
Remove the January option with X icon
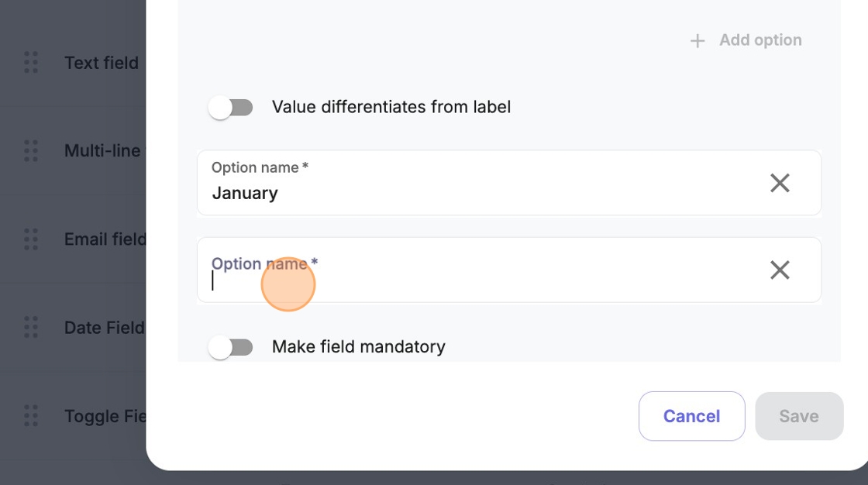pyautogui.click(x=780, y=183)
